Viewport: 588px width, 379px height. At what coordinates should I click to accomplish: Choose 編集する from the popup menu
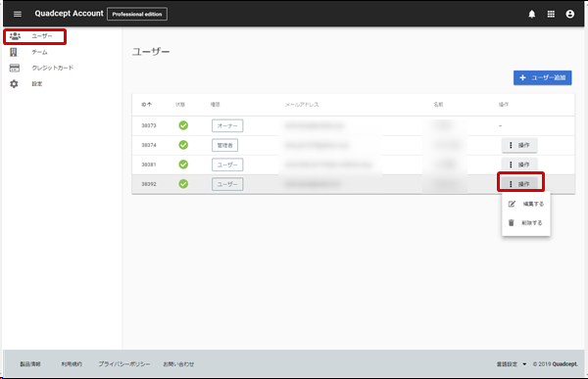(525, 204)
